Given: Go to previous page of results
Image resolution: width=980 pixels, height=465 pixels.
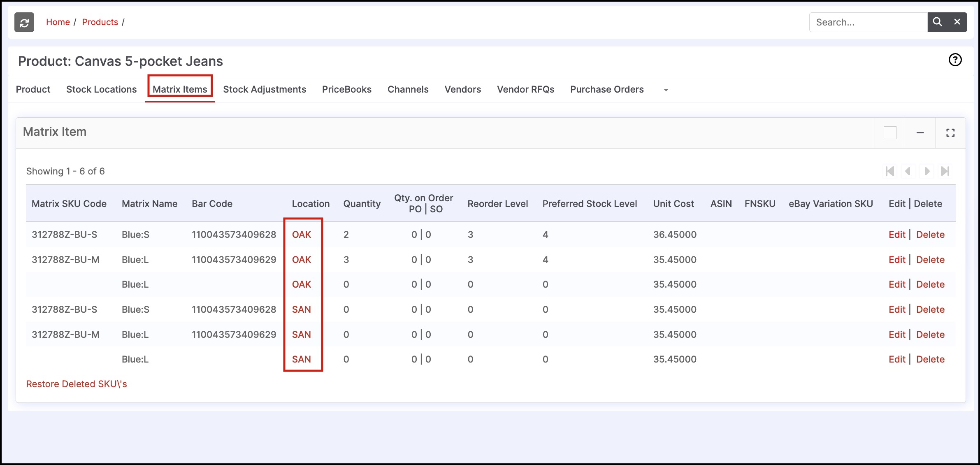Looking at the screenshot, I should pyautogui.click(x=908, y=171).
